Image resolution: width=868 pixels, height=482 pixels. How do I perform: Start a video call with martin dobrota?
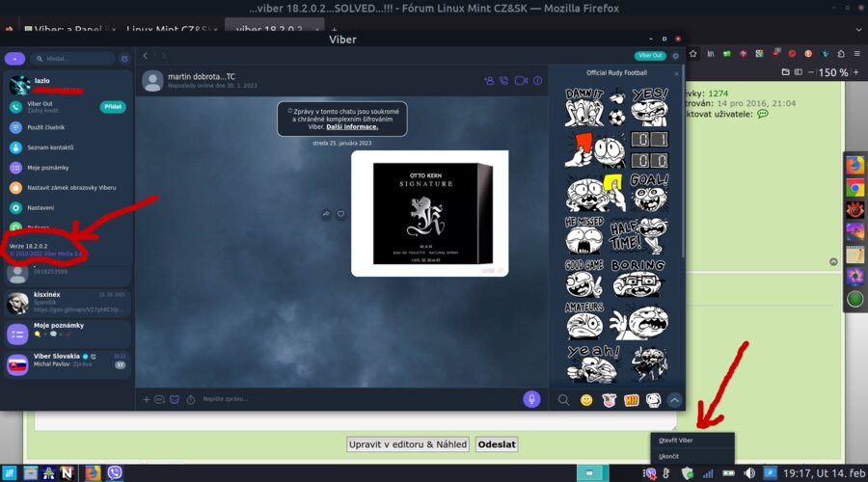point(521,81)
